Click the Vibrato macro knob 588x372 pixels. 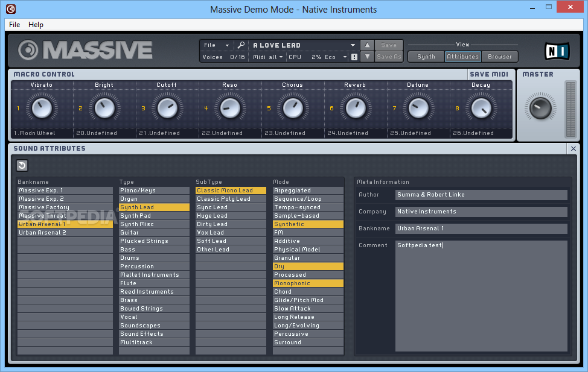[42, 109]
